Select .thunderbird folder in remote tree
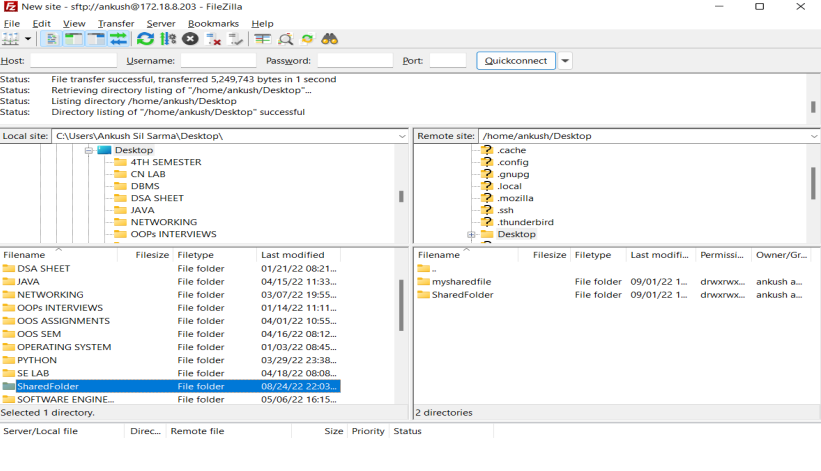 click(x=525, y=222)
